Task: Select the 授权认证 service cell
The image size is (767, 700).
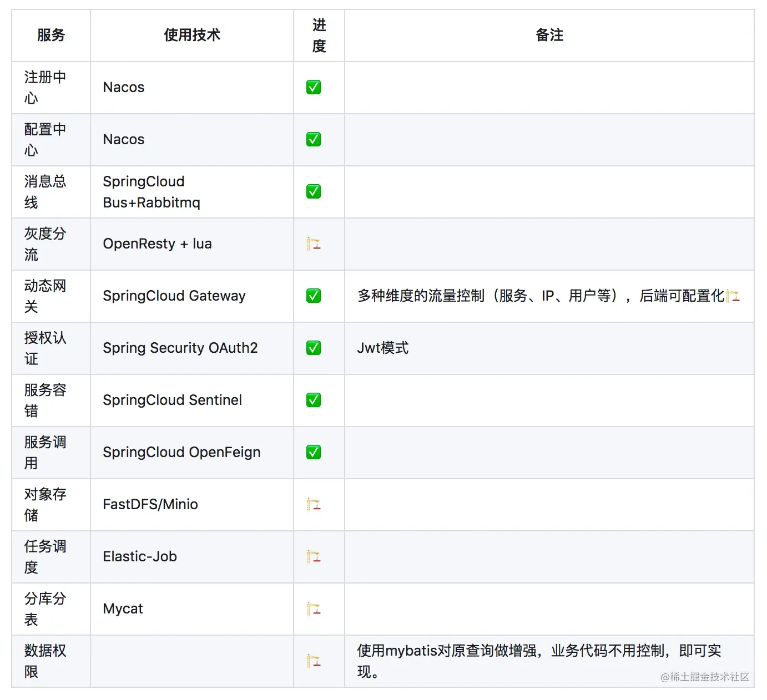Action: coord(51,348)
